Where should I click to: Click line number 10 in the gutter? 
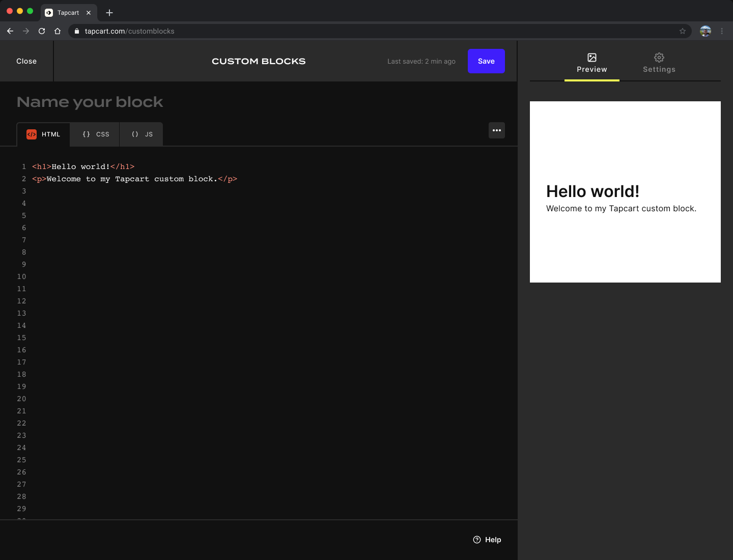click(x=21, y=277)
